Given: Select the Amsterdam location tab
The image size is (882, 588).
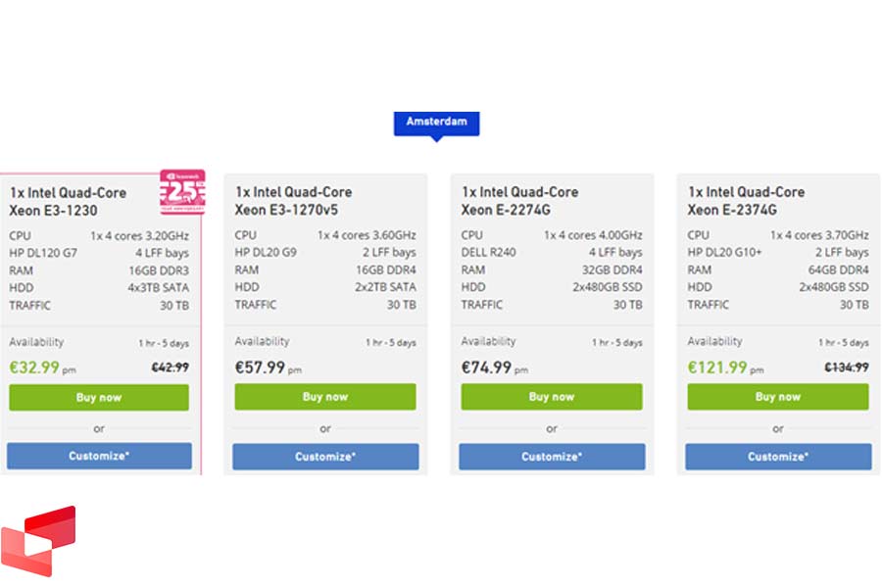Looking at the screenshot, I should (436, 122).
